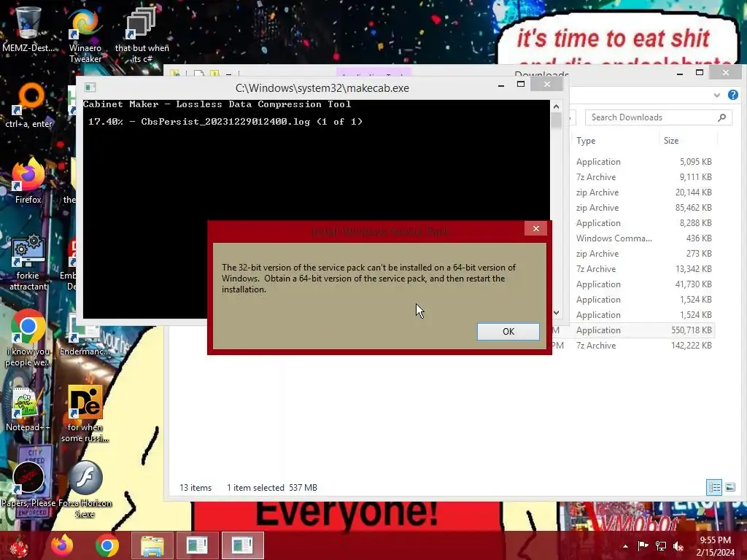Open the Firefox desktop shortcut
747x560 pixels.
click(28, 181)
